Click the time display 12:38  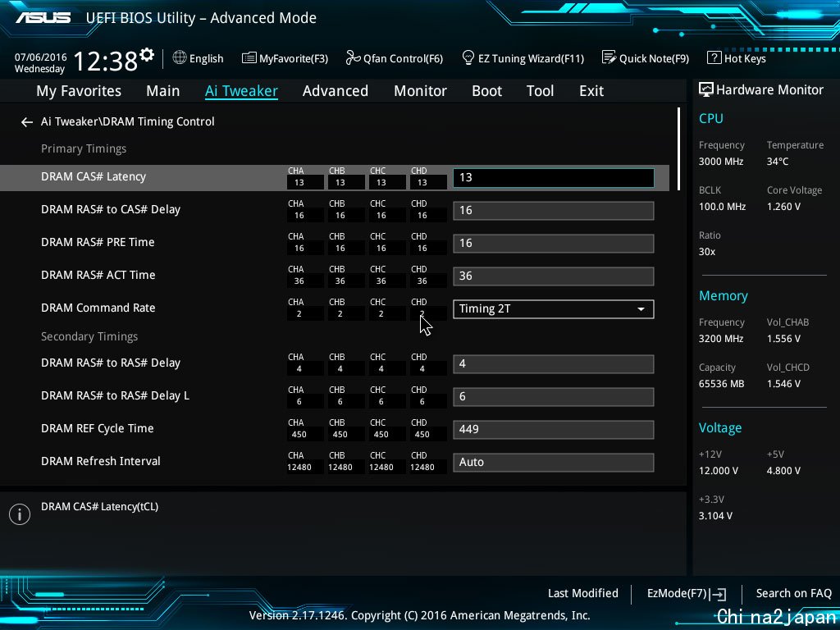pos(105,61)
